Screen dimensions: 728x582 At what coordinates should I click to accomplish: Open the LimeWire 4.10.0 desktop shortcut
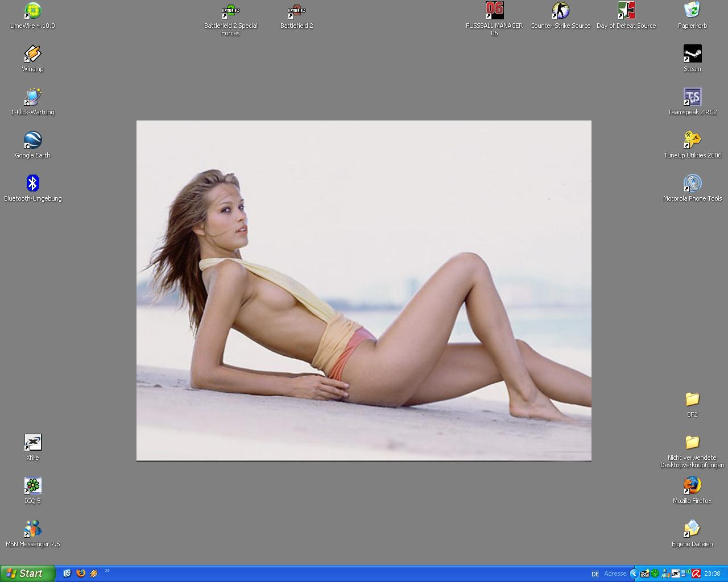(32, 11)
